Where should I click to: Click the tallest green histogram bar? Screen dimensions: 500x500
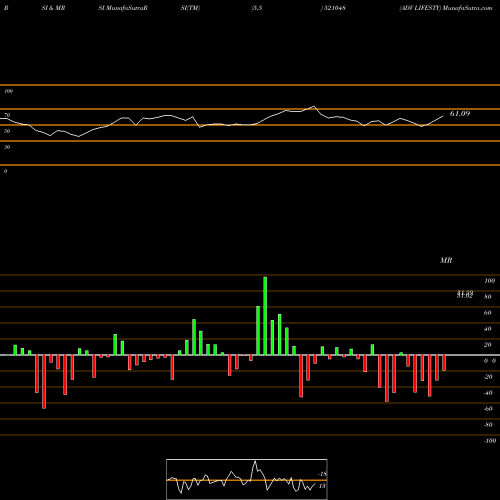[265, 316]
